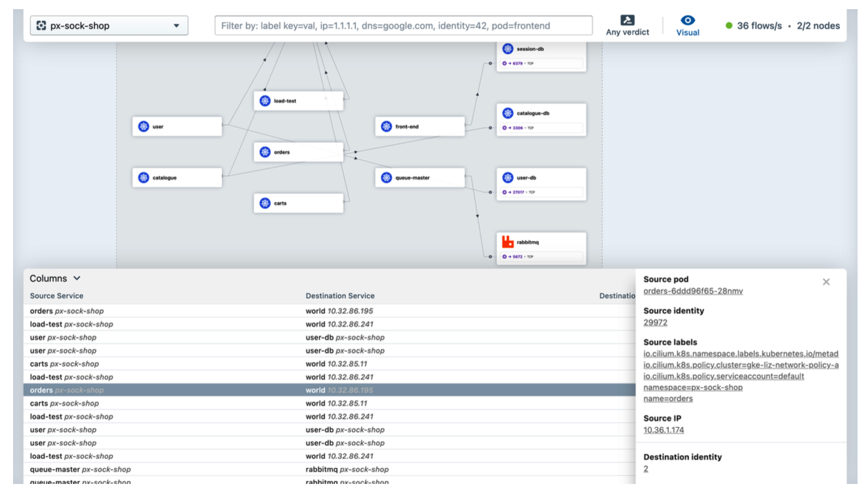Click the Any verdict icon
The height and width of the screenshot is (499, 868).
(x=627, y=20)
